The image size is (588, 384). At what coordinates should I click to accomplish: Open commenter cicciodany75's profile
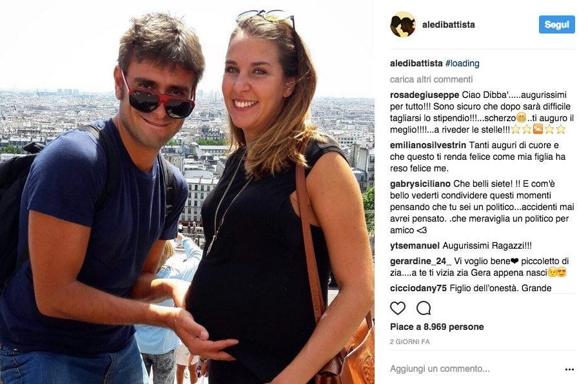pyautogui.click(x=418, y=288)
